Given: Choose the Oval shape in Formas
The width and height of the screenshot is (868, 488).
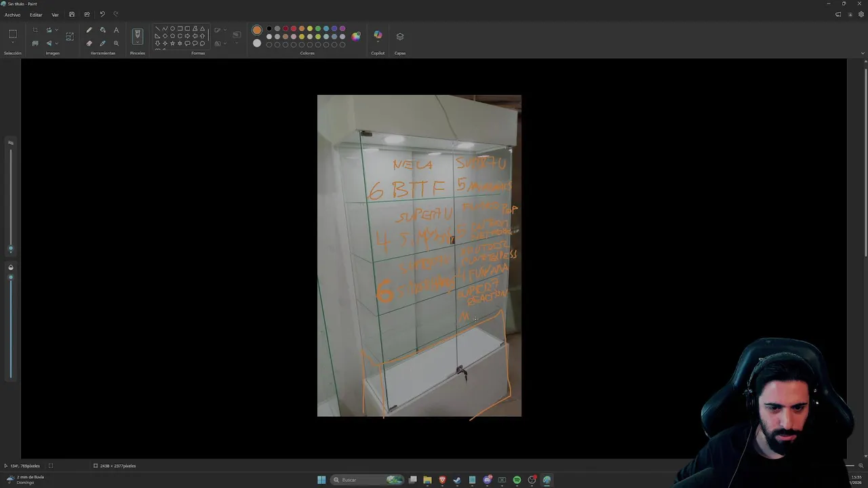Looking at the screenshot, I should point(172,28).
